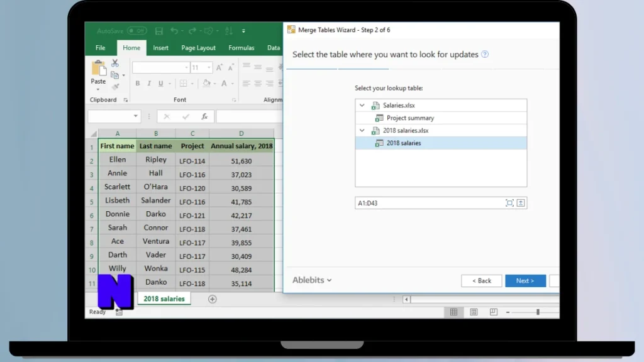The height and width of the screenshot is (362, 644).
Task: Toggle Underline formatting
Action: click(x=160, y=84)
